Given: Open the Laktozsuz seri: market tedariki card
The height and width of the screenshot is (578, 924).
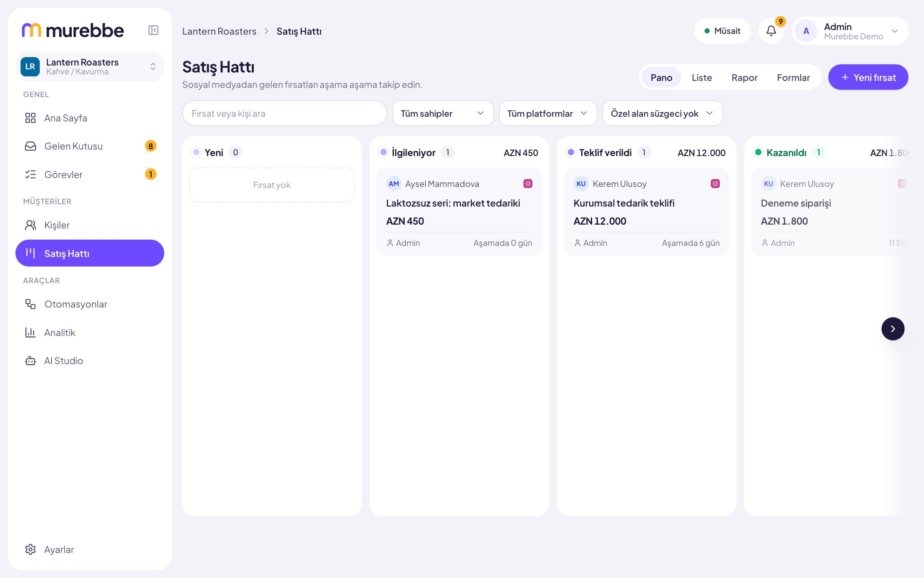Looking at the screenshot, I should coord(459,212).
